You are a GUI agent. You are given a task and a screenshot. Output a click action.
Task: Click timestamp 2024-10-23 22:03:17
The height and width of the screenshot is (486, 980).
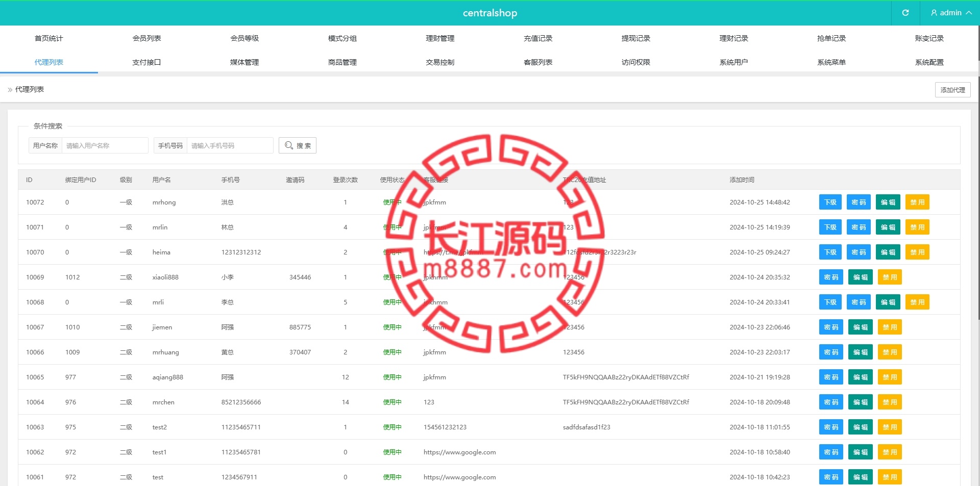pyautogui.click(x=759, y=352)
